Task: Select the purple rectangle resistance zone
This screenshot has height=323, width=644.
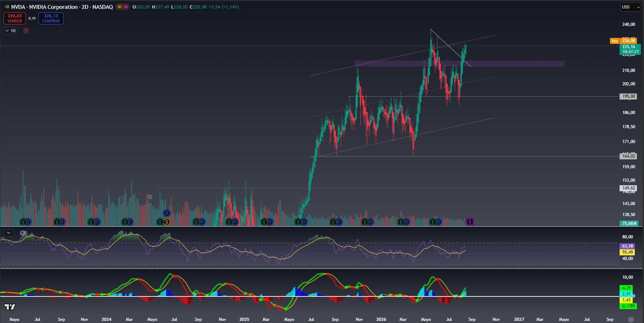Action: pos(459,64)
